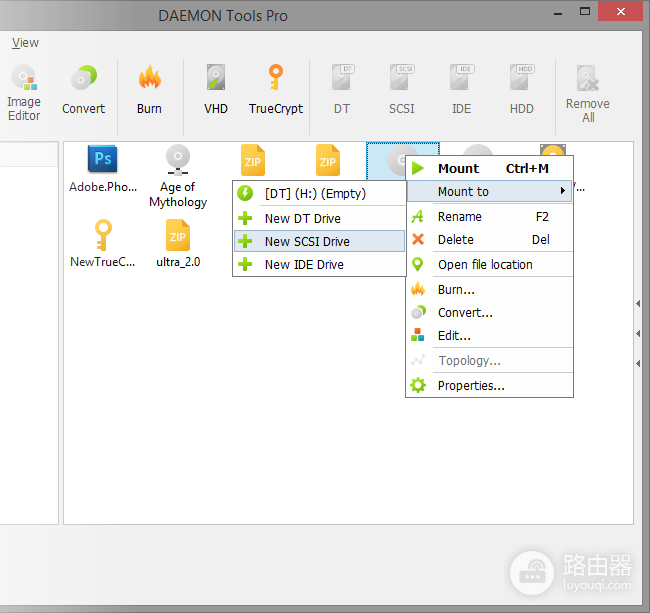Add an HDD virtual drive
Image resolution: width=650 pixels, height=613 pixels.
point(521,89)
